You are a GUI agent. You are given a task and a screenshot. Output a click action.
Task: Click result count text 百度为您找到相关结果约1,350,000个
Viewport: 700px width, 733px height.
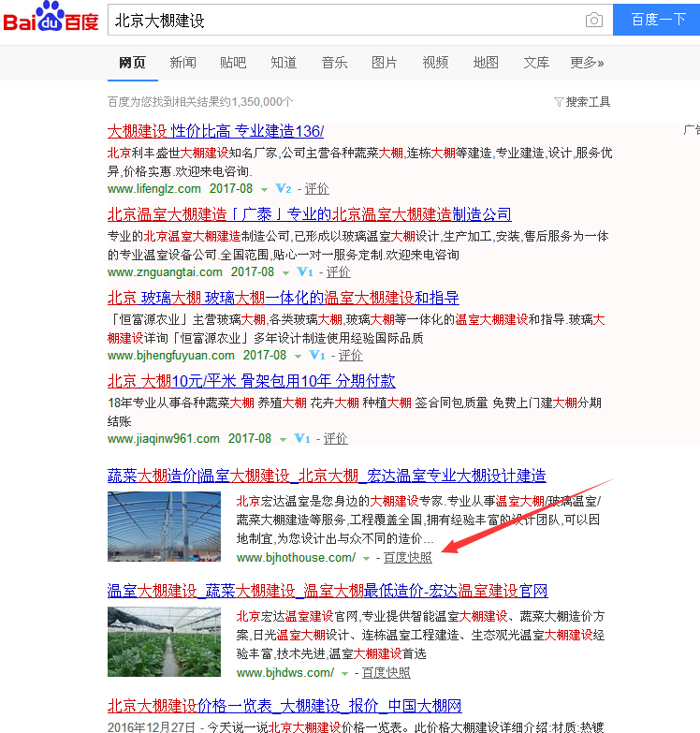(x=200, y=102)
